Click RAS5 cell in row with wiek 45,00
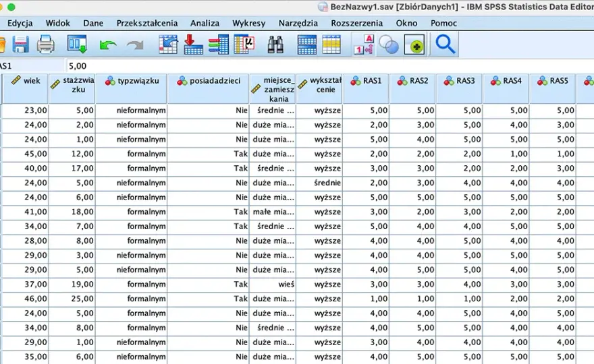The height and width of the screenshot is (364, 594). pos(552,154)
